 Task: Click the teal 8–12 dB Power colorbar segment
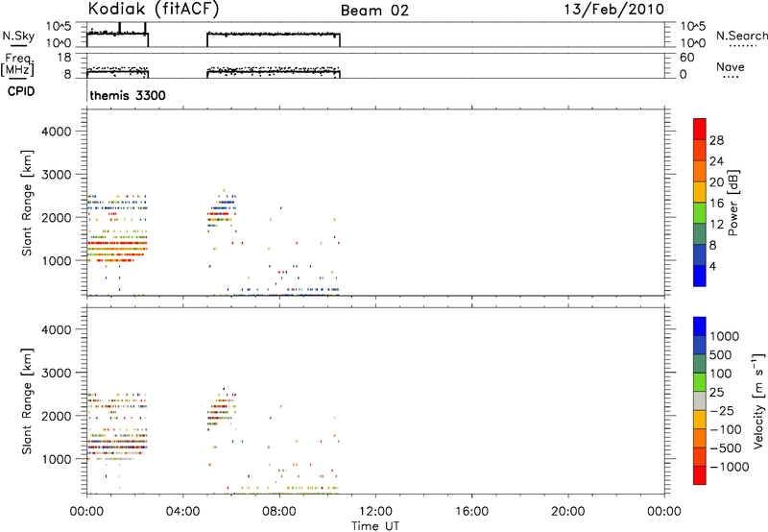pos(700,233)
